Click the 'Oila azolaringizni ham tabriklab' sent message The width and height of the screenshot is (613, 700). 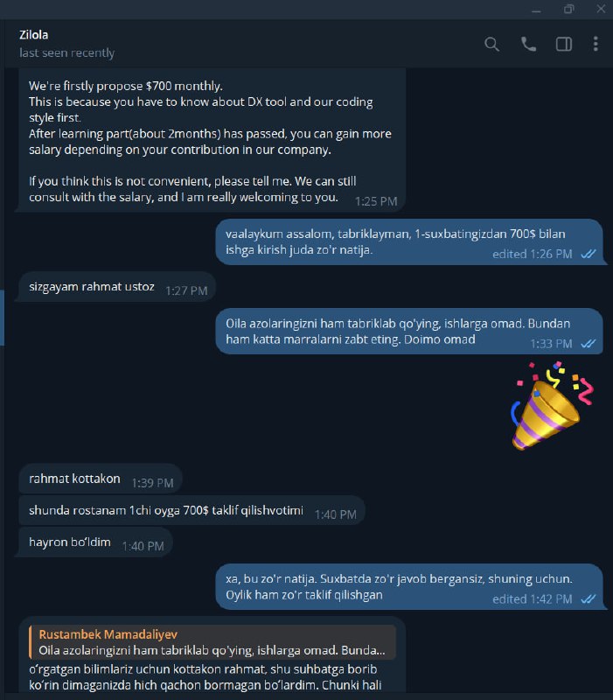click(409, 332)
